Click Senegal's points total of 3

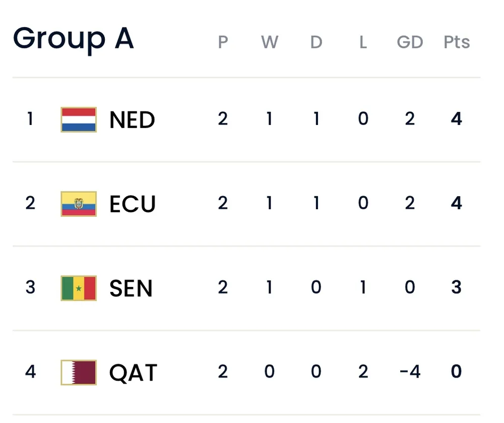click(457, 287)
